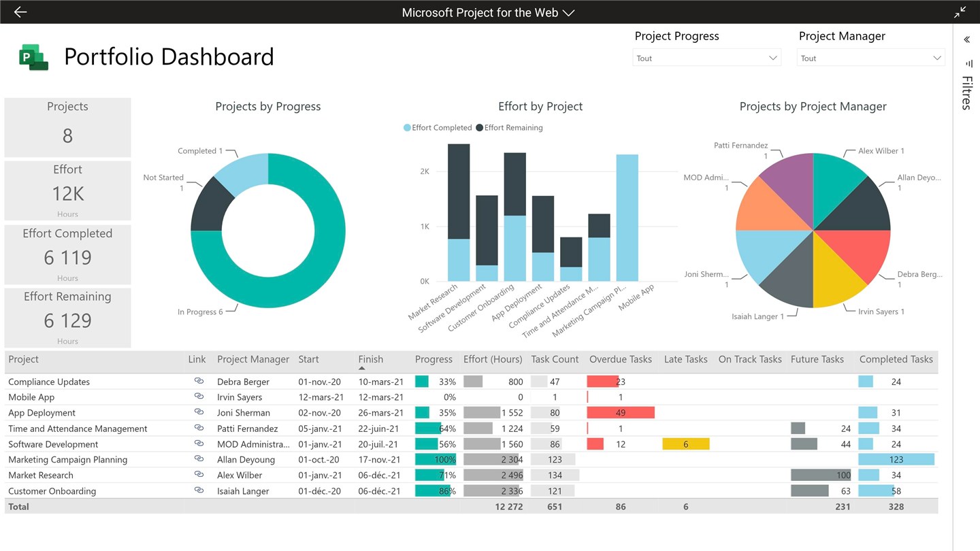
Task: Sort table by Project Manager header
Action: (x=253, y=359)
